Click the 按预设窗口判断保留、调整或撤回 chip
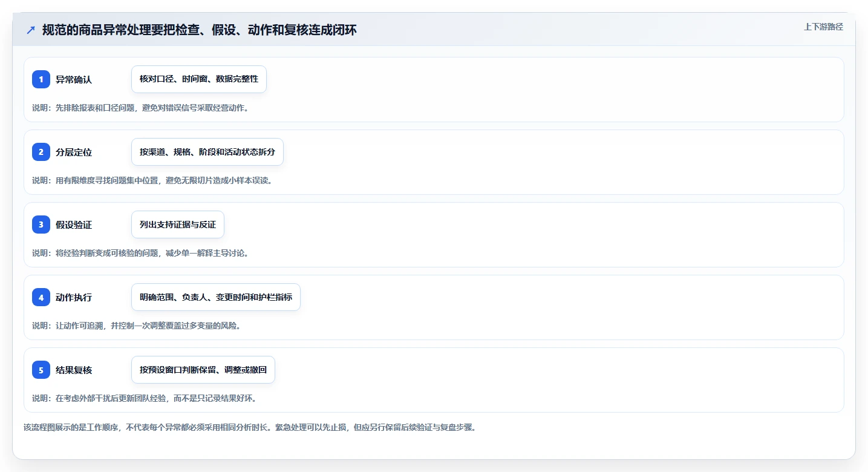Screen dimensions: 868x472 click(203, 370)
